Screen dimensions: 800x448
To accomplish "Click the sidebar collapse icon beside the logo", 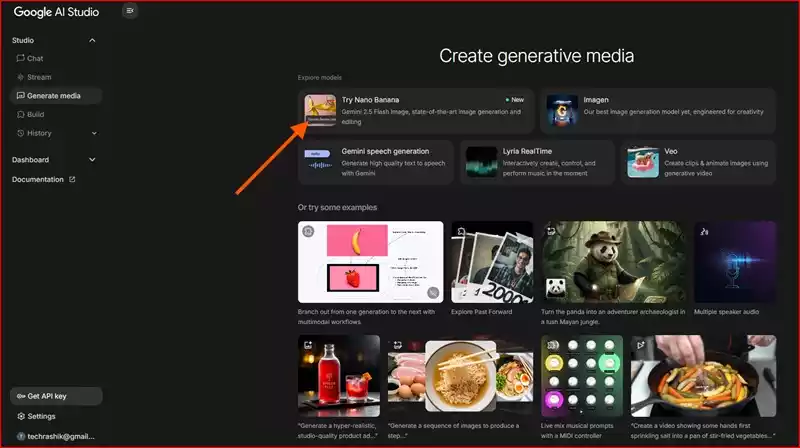I will (x=130, y=11).
